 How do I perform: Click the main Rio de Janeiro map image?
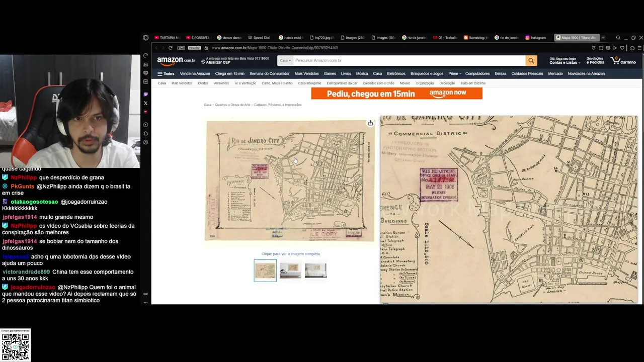(290, 180)
